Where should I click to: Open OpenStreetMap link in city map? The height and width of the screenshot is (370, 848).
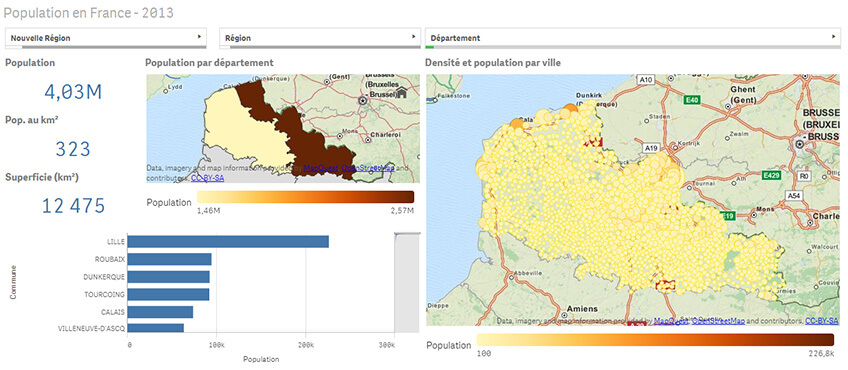[x=718, y=321]
